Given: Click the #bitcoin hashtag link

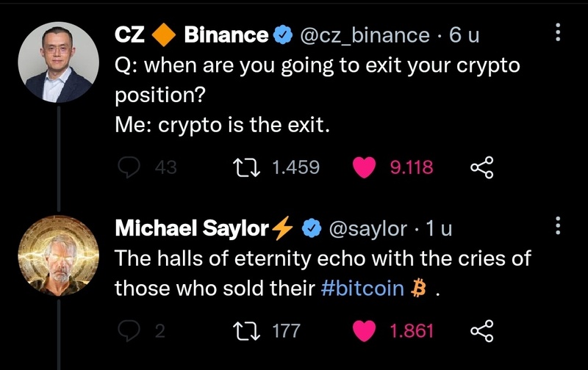Looking at the screenshot, I should click(363, 288).
